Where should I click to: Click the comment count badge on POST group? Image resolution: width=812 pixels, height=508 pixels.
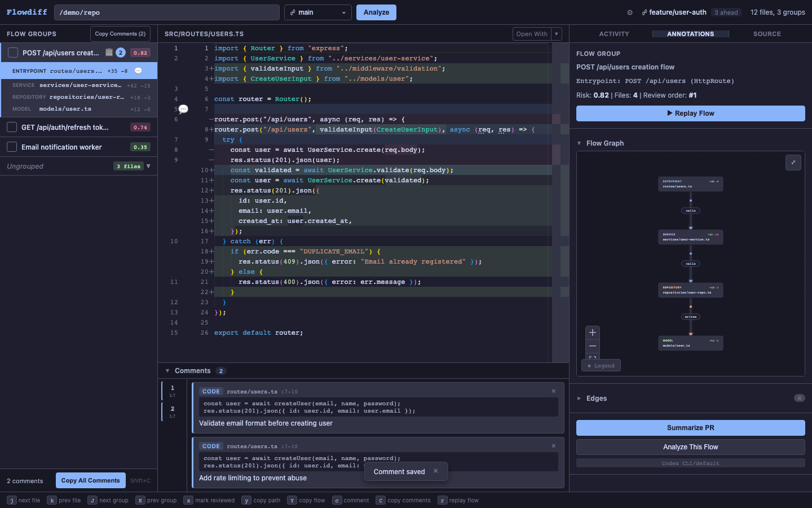click(121, 52)
